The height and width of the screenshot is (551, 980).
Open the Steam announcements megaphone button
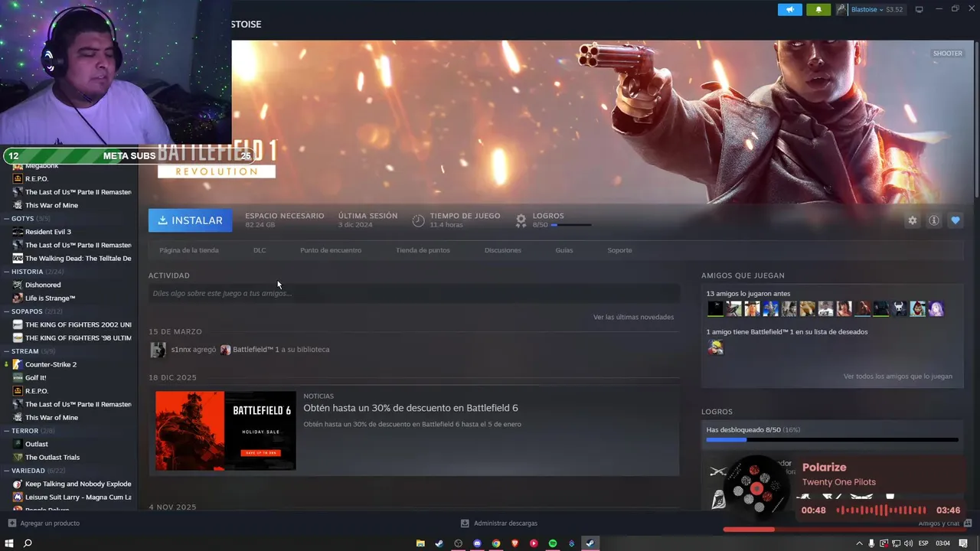[789, 9]
